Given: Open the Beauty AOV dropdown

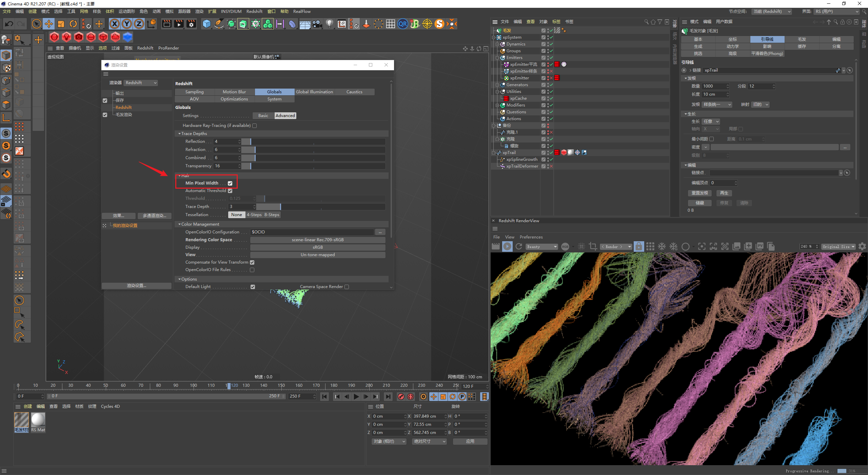Looking at the screenshot, I should [x=541, y=247].
